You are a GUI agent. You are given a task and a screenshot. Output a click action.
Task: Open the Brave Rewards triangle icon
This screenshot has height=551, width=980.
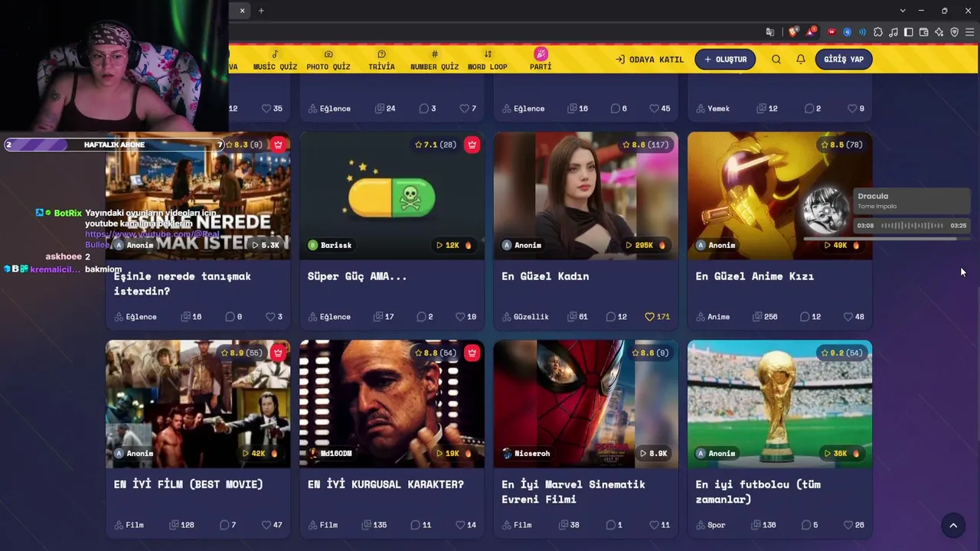pyautogui.click(x=810, y=32)
